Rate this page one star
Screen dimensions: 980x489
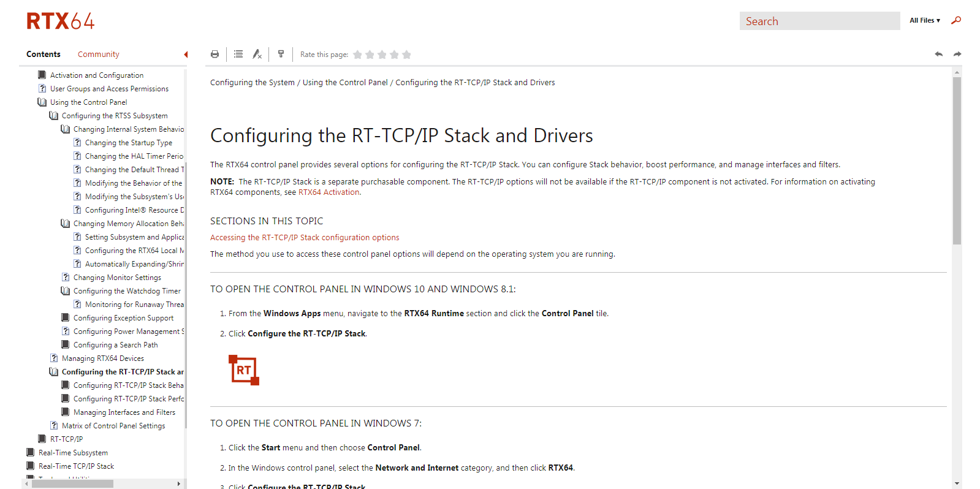pyautogui.click(x=358, y=55)
